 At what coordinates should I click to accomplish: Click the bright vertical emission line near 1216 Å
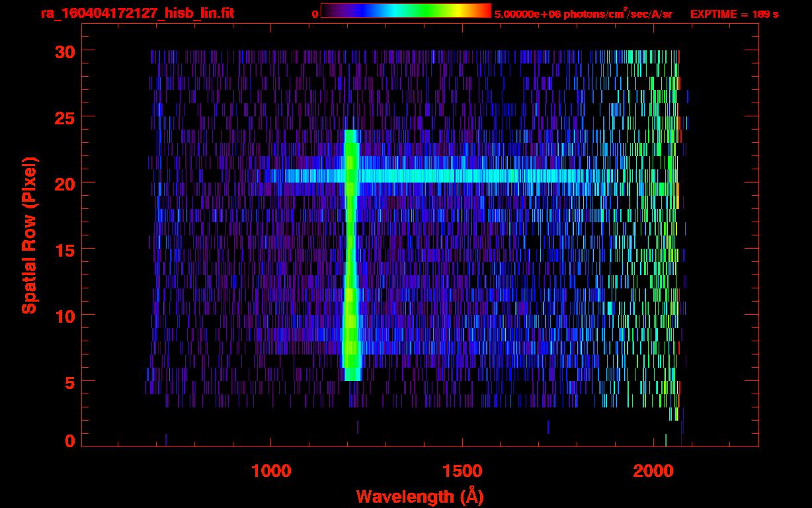point(351,255)
